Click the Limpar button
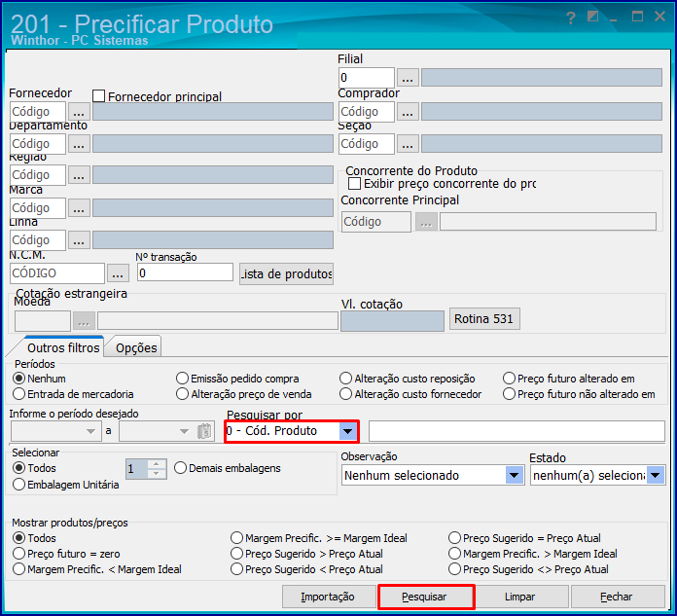The image size is (677, 616). 521,597
